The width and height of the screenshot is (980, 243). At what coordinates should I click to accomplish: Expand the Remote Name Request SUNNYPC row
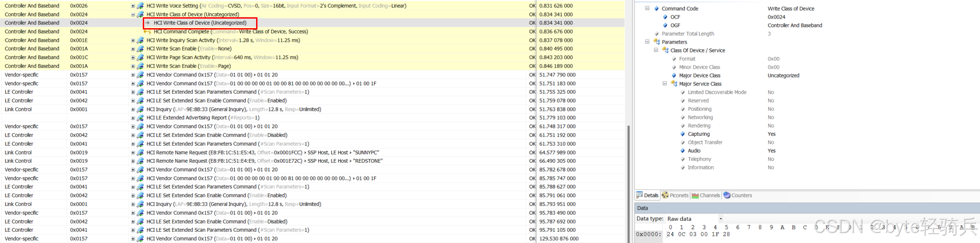133,153
